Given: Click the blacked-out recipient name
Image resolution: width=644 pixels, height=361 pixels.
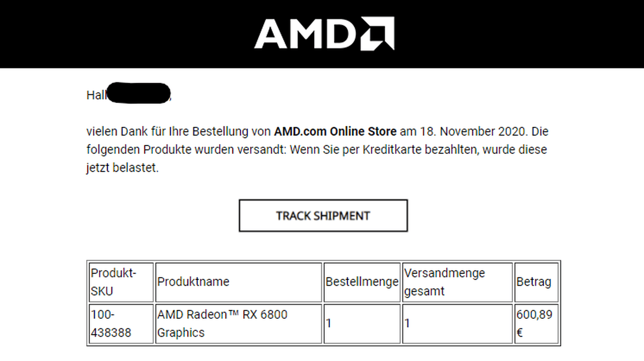Looking at the screenshot, I should click(139, 93).
